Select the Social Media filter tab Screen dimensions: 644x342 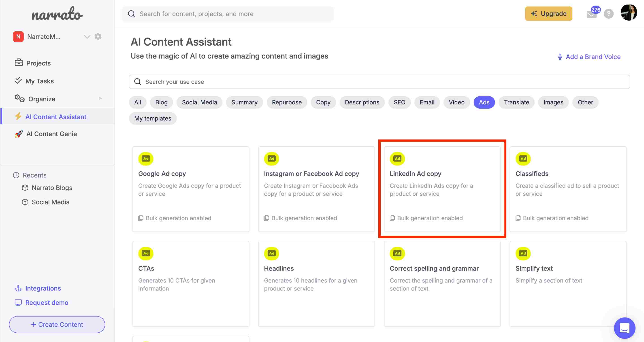click(199, 102)
